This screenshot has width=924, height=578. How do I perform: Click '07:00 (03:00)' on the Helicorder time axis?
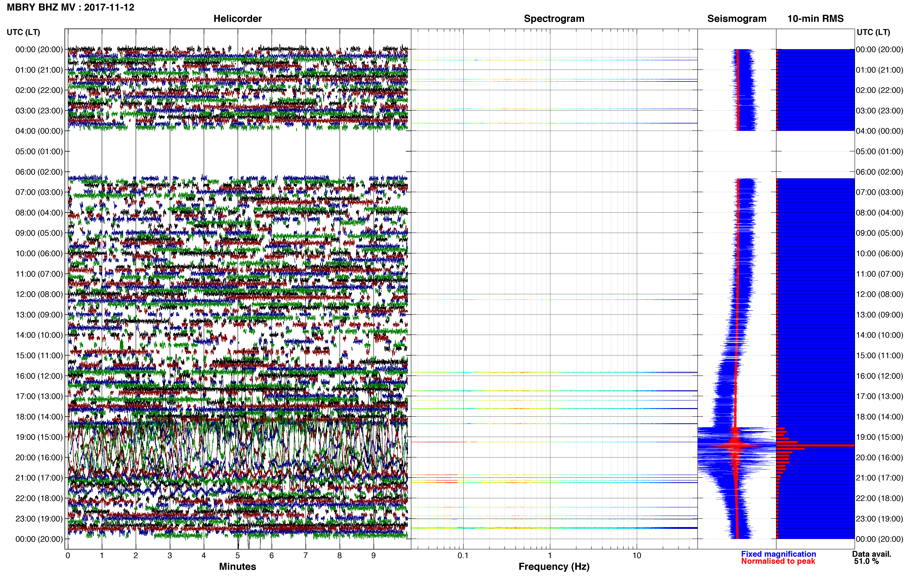point(39,192)
